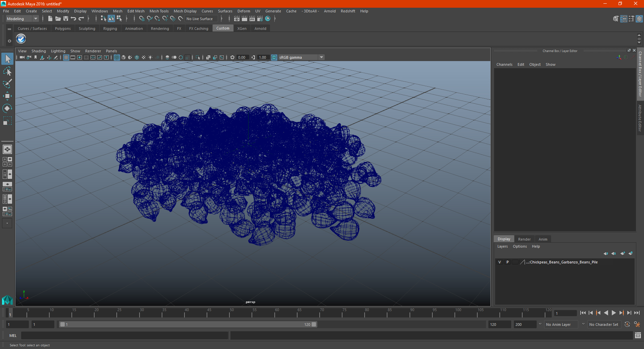
Task: Select camera icon in viewport toolbar
Action: [x=22, y=57]
